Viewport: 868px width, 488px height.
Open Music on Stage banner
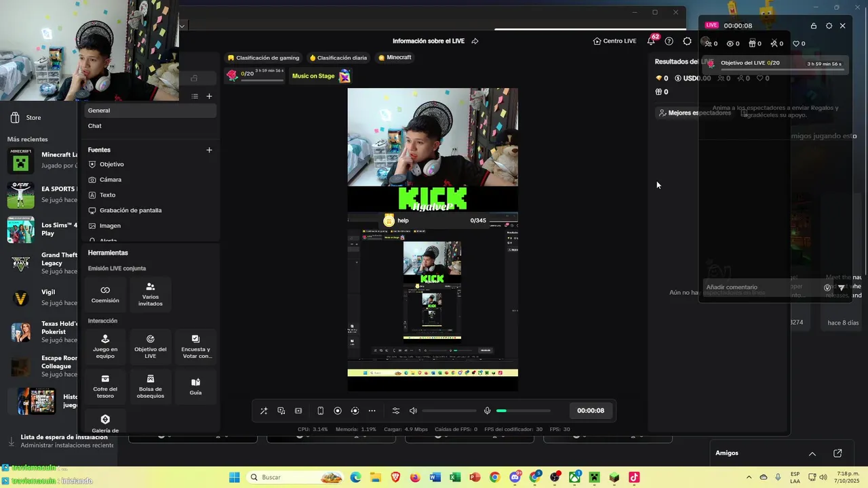click(320, 76)
